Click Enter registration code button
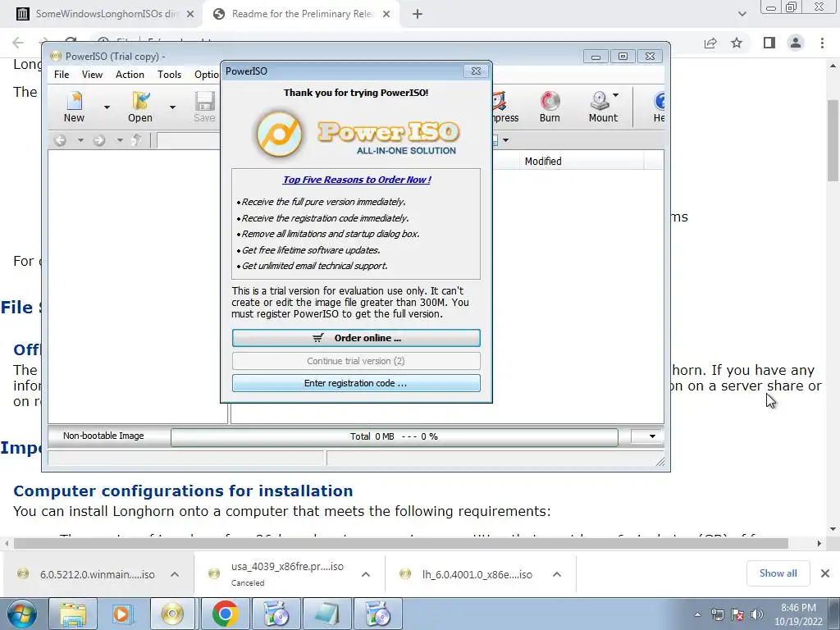 [356, 383]
